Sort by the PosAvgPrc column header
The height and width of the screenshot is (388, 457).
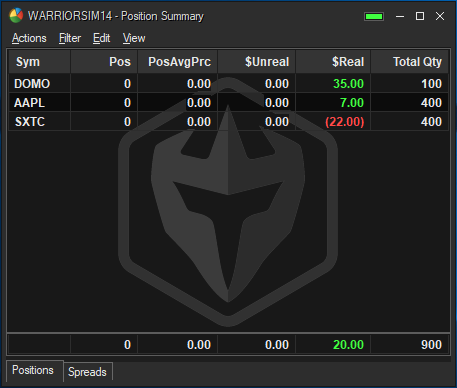[177, 62]
